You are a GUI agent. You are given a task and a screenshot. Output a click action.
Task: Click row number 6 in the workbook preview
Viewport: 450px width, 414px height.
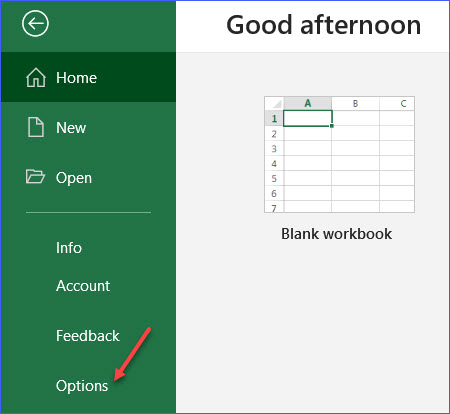point(274,193)
